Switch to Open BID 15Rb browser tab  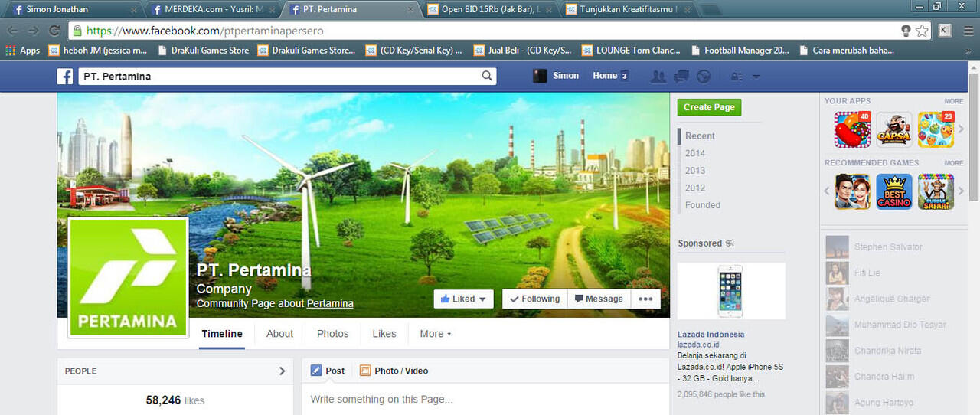click(490, 10)
